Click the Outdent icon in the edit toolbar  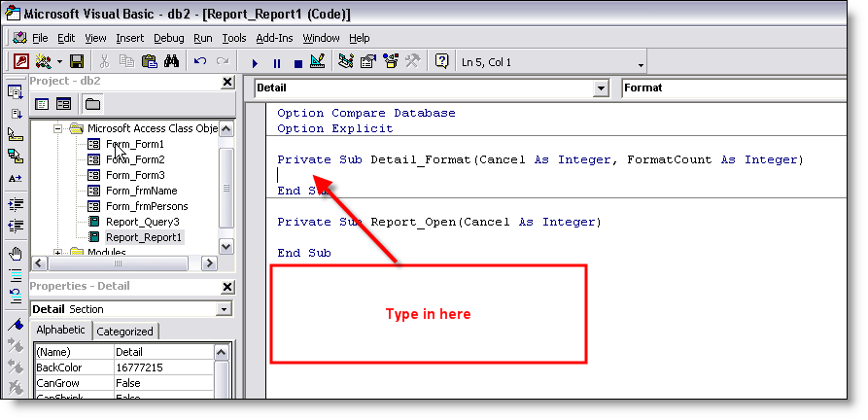(16, 226)
